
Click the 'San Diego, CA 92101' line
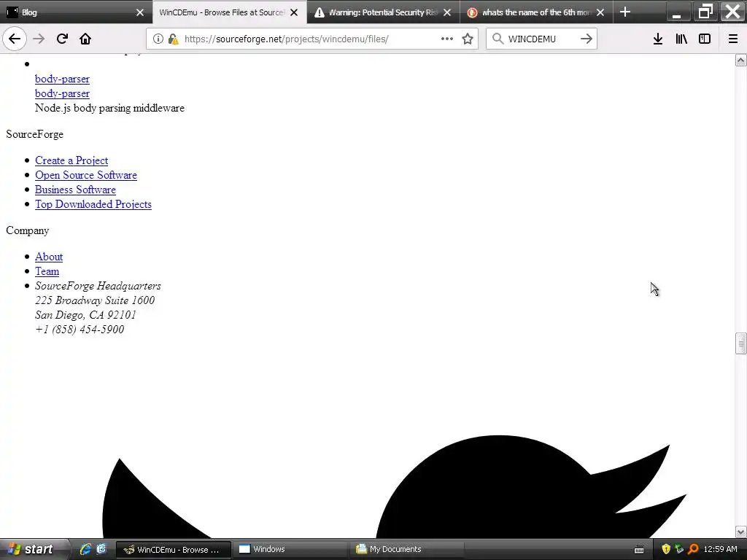pos(85,315)
